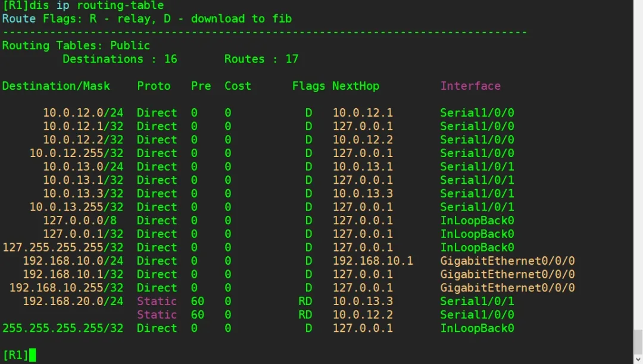The width and height of the screenshot is (643, 364).
Task: Click the 'Destinations : 16' count text
Action: tap(120, 59)
